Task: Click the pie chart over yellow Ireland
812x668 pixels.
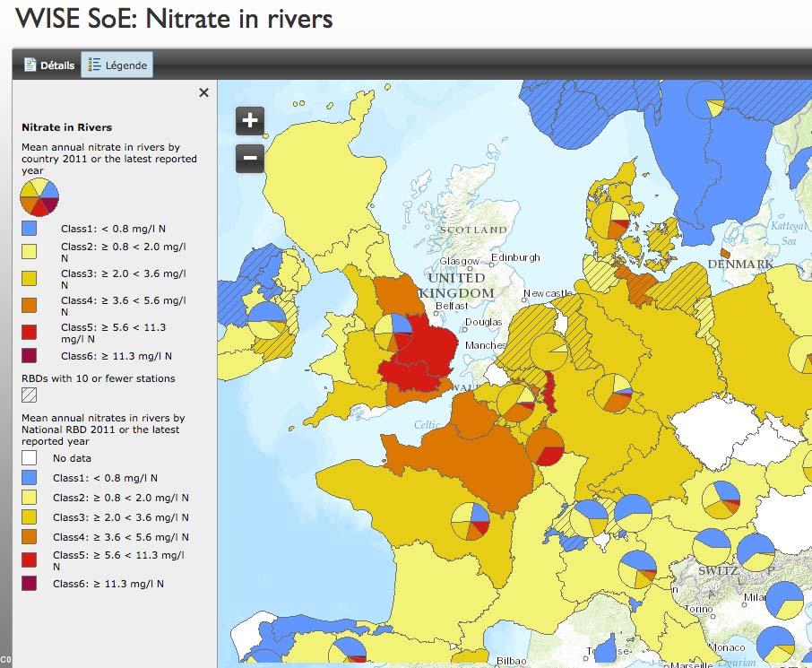Action: (x=267, y=320)
